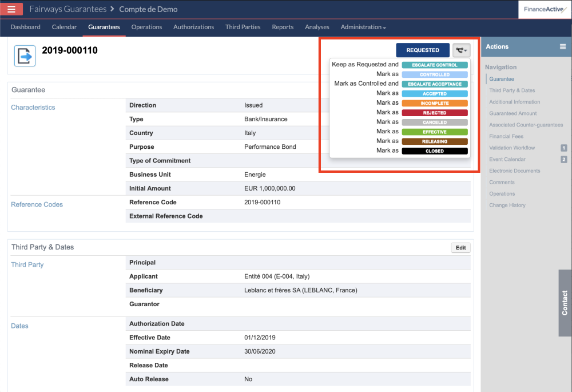The width and height of the screenshot is (572, 392).
Task: Navigate to Comments in sidebar
Action: (x=502, y=183)
